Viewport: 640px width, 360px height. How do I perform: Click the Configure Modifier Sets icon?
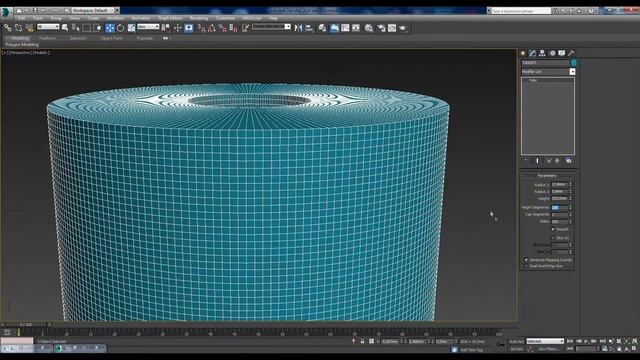pos(569,161)
